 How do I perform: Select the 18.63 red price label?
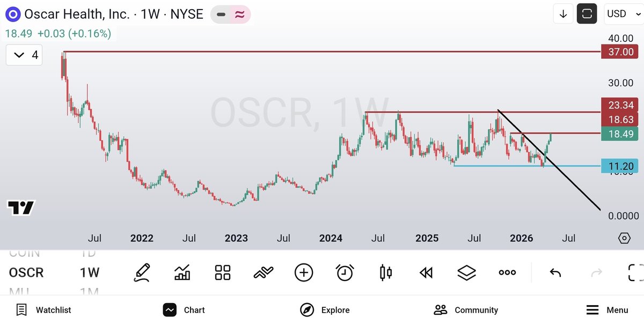[620, 120]
